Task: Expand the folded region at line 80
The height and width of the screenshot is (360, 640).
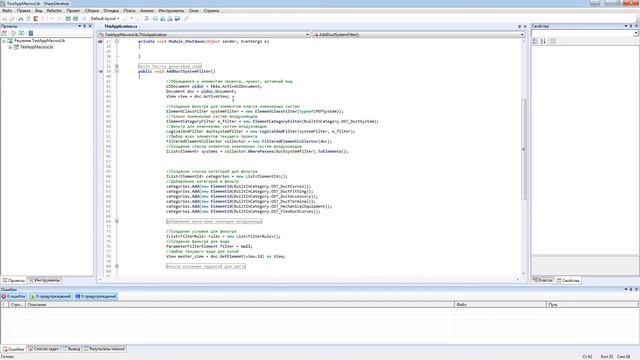Action: click(117, 266)
